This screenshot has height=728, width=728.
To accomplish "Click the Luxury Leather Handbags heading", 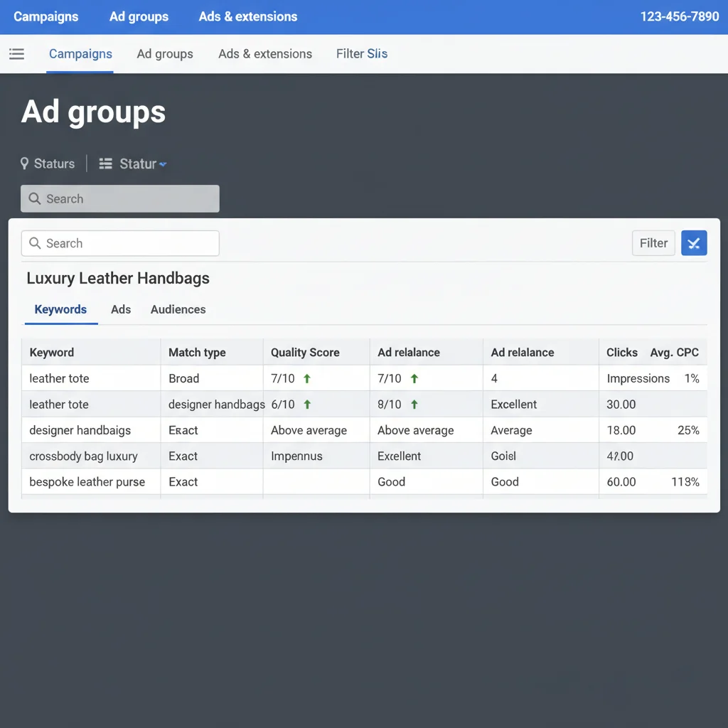I will (x=118, y=278).
